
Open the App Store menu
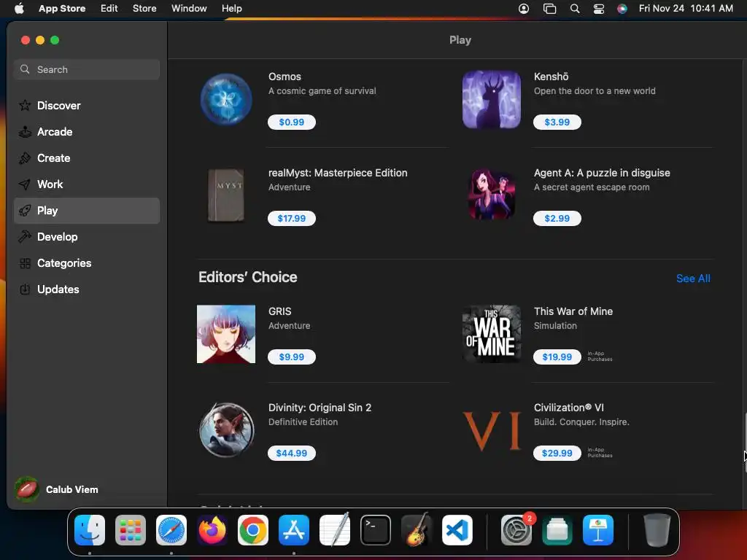tap(62, 9)
